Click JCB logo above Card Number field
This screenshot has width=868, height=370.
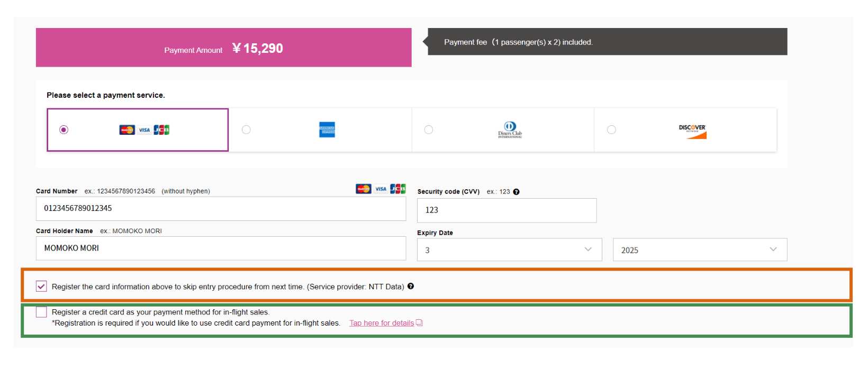coord(398,189)
